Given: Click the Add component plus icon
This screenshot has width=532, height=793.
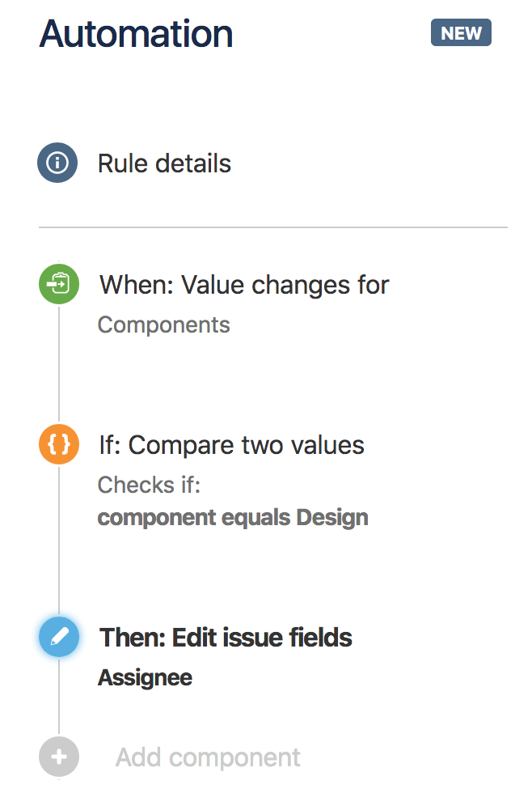Looking at the screenshot, I should pyautogui.click(x=58, y=756).
